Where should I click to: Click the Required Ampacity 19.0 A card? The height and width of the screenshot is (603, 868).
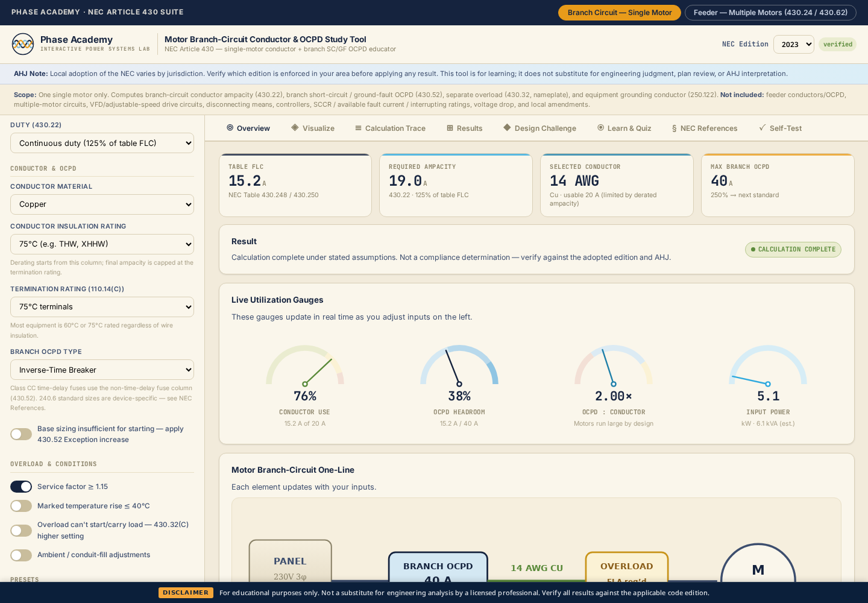456,185
